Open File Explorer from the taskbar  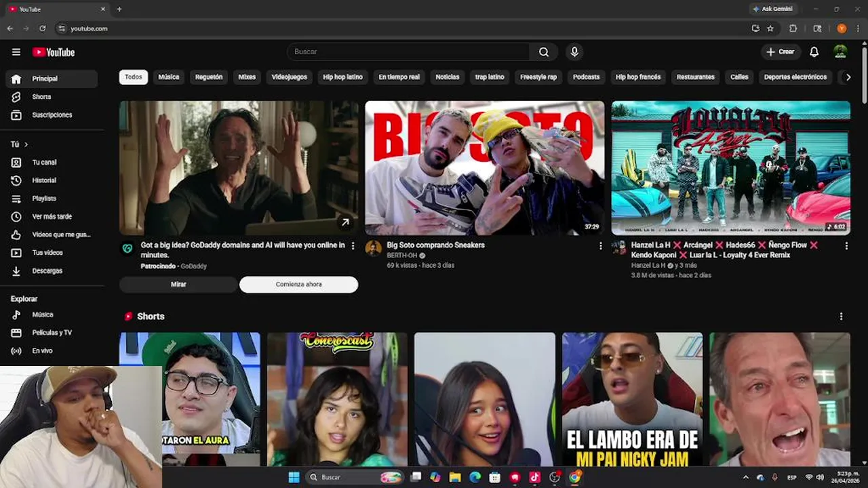[455, 477]
